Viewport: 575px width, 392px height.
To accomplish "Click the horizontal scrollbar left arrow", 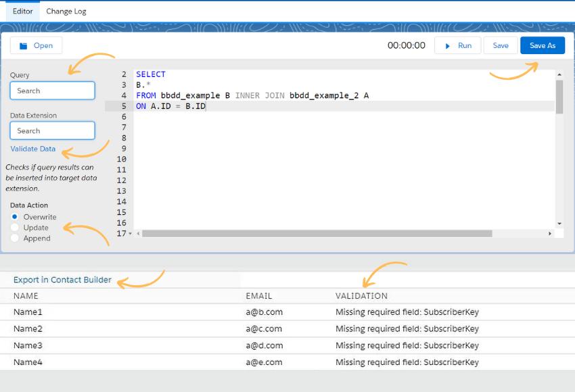I will coord(138,233).
